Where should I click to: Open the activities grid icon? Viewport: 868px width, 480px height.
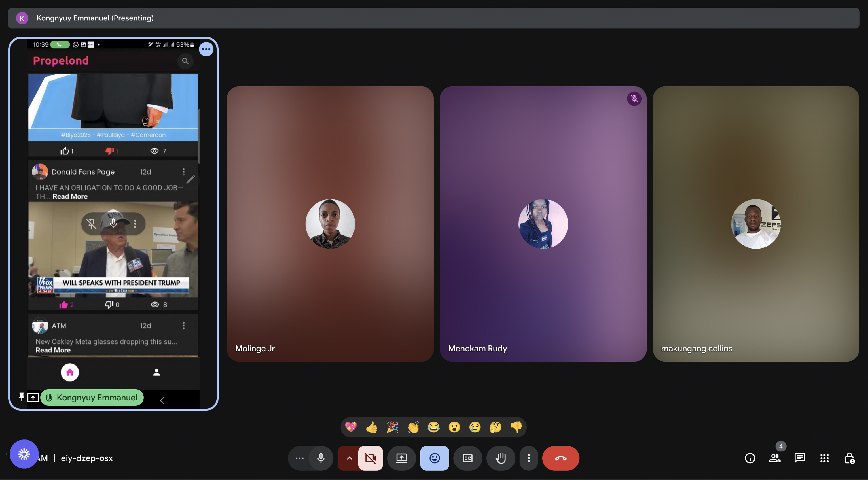(824, 458)
